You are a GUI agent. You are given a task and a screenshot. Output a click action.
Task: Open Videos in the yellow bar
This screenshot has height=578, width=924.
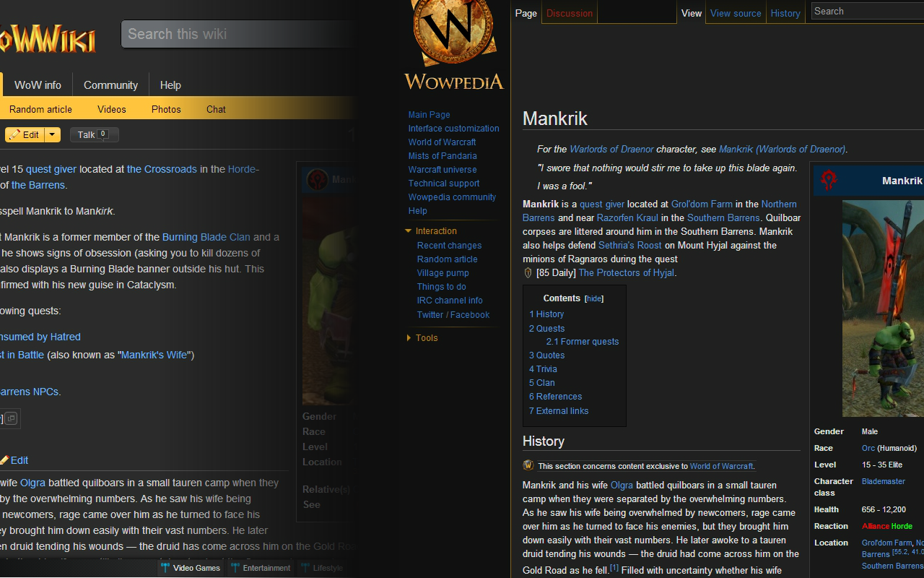tap(112, 109)
